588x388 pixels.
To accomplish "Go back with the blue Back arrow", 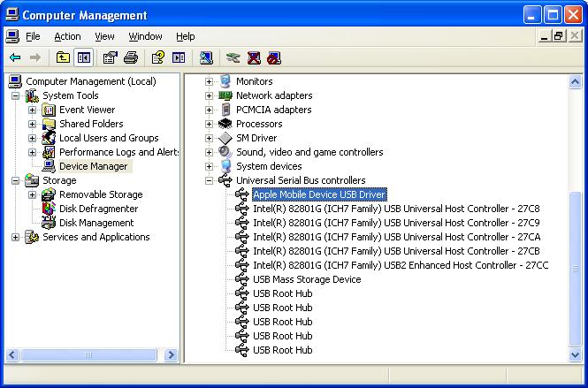I will (15, 57).
